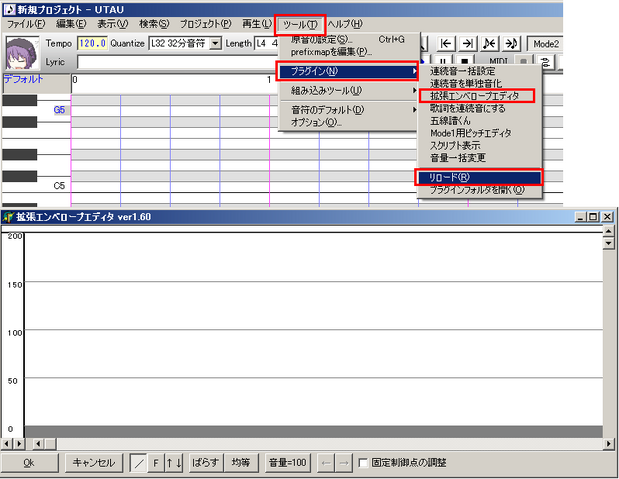The width and height of the screenshot is (619, 479).
Task: Toggle the Mode2 button
Action: 546,44
